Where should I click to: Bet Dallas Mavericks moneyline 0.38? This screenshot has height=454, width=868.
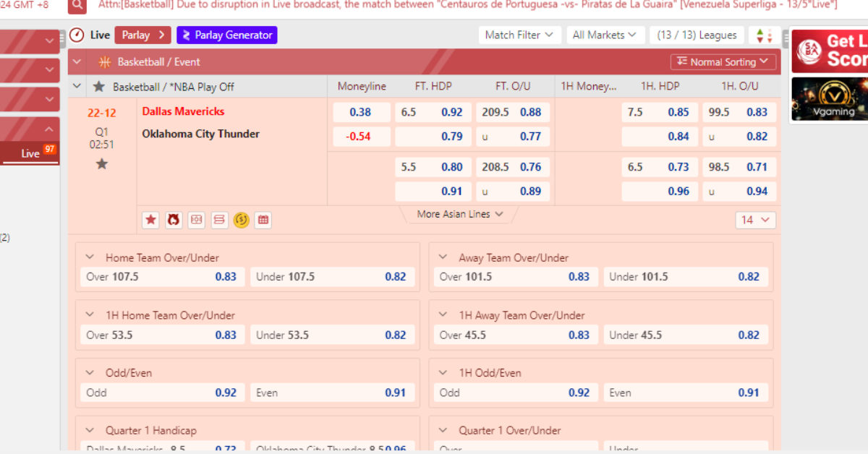coord(359,112)
